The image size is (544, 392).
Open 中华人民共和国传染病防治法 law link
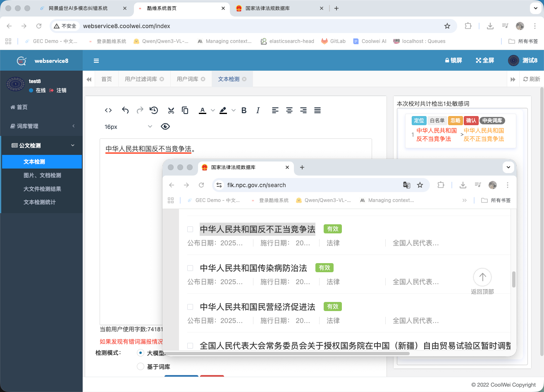tap(253, 268)
